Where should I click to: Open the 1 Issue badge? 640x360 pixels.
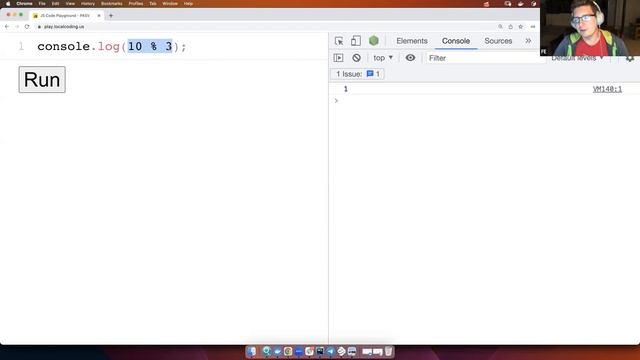tap(358, 74)
